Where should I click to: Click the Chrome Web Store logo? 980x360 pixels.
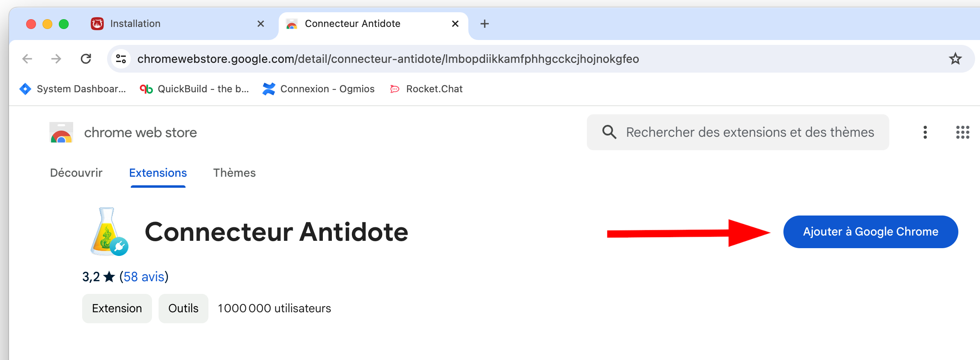(x=61, y=133)
